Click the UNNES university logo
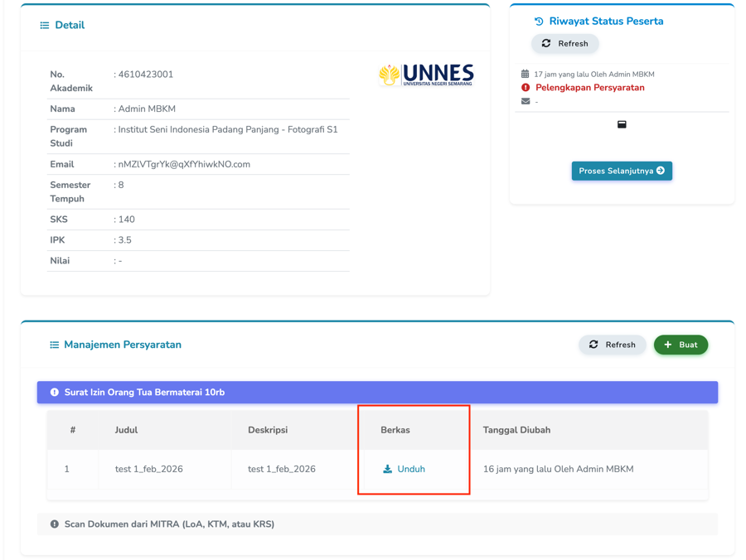746x560 pixels. 426,75
